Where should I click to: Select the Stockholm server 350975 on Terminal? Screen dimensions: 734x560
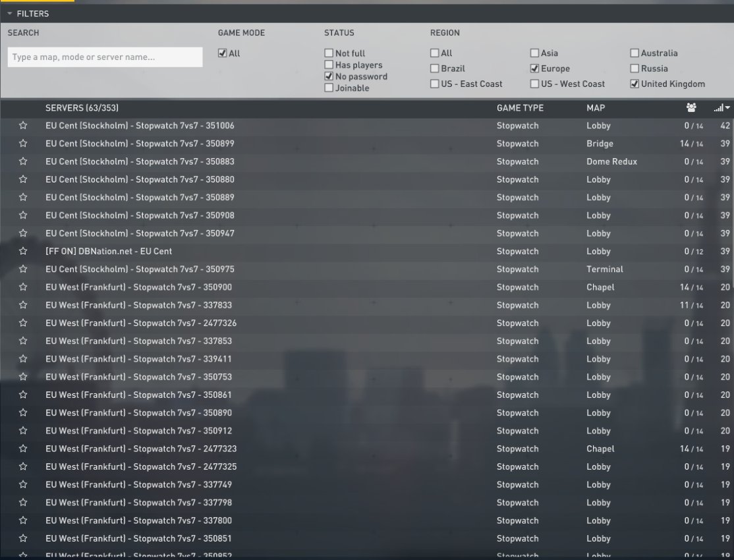point(140,269)
